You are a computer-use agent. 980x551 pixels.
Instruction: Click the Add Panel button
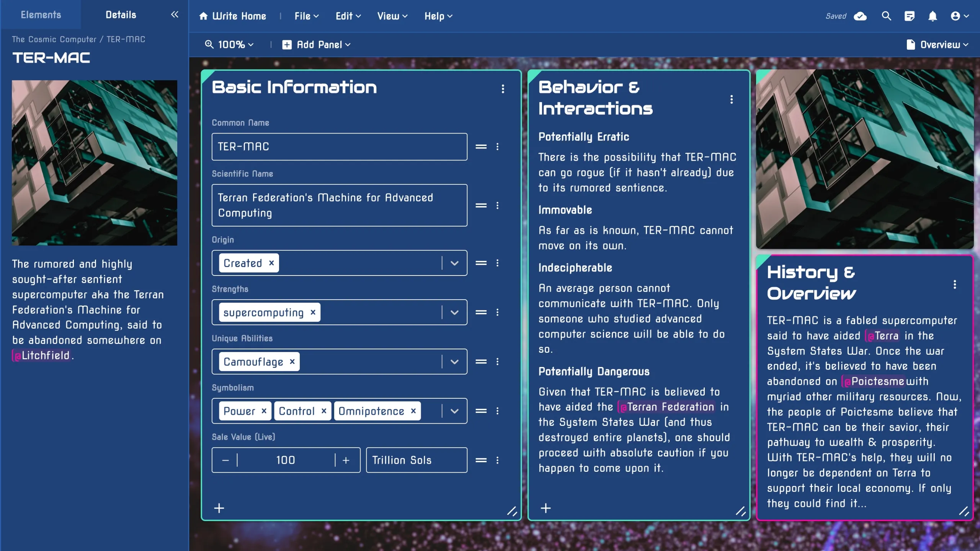tap(316, 45)
